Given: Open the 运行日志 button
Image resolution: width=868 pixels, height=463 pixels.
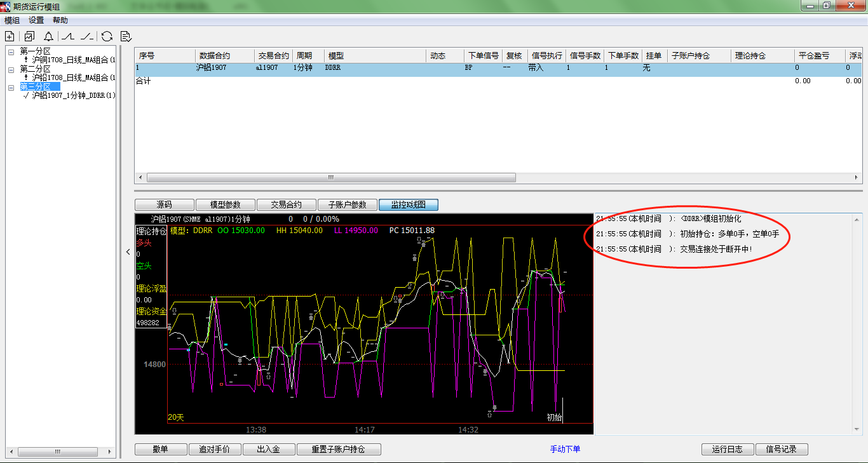Looking at the screenshot, I should [728, 450].
